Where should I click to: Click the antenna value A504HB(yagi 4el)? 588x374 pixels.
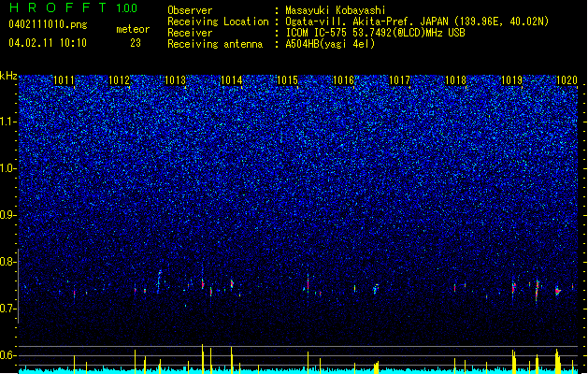[330, 44]
